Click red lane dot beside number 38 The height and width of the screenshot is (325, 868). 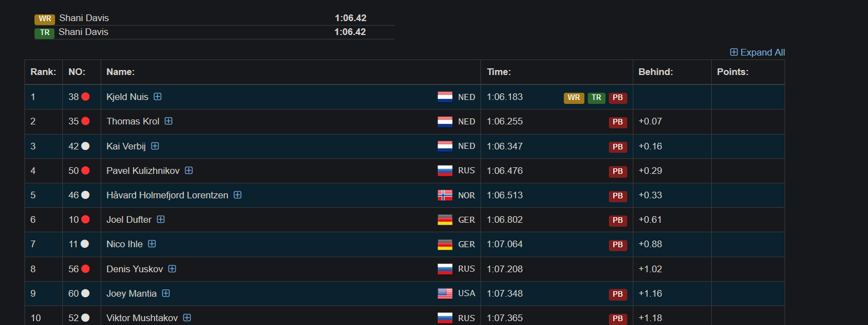tap(86, 97)
